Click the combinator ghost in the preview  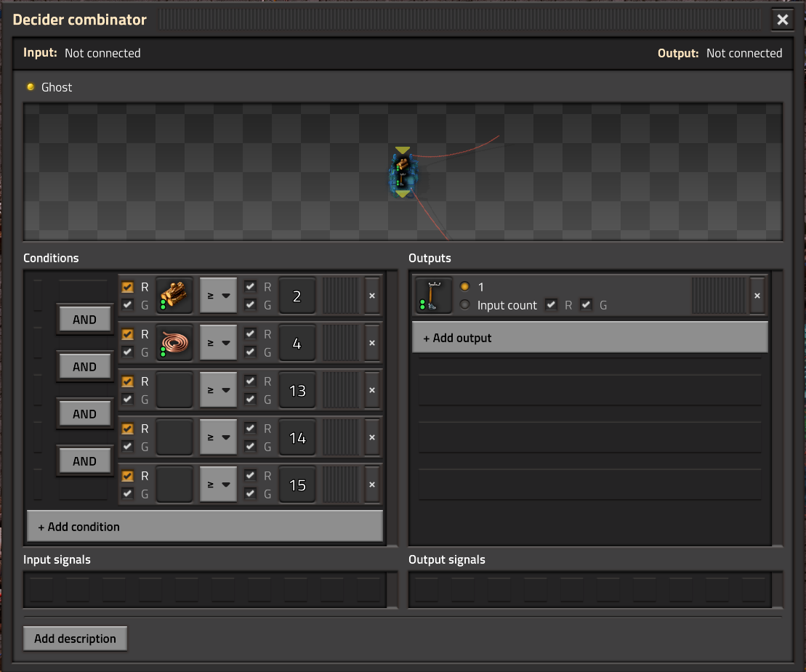tap(403, 173)
